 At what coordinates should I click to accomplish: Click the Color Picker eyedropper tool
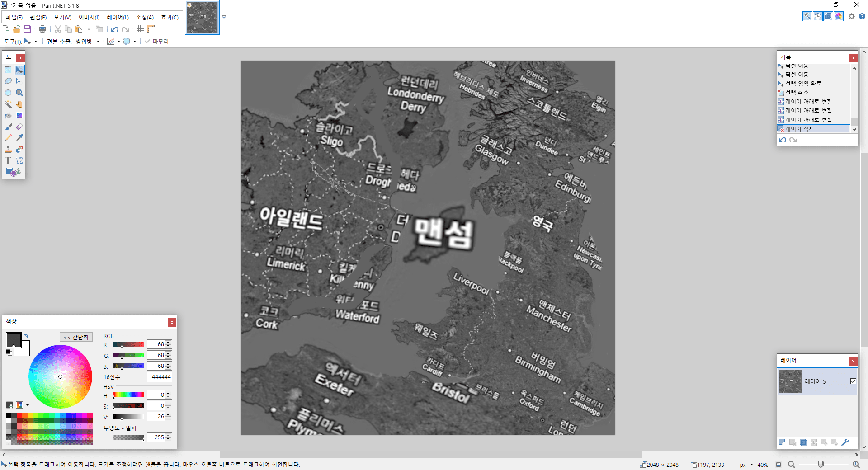[x=19, y=138]
